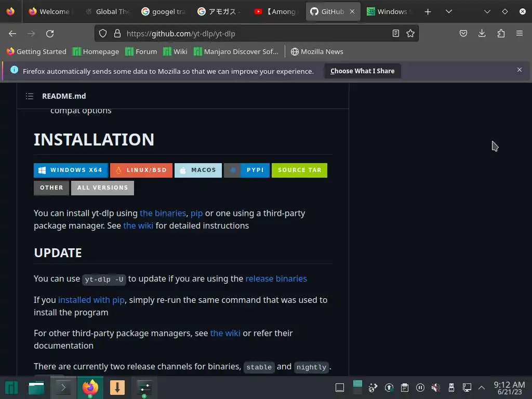Open the orange downloader app in taskbar
The height and width of the screenshot is (399, 532).
(117, 387)
